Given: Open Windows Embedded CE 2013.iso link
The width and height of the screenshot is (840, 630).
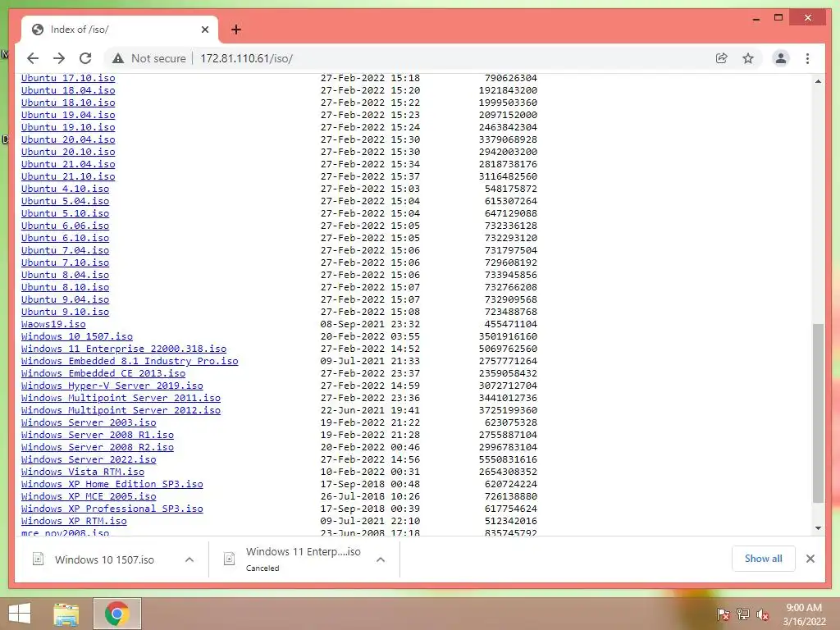Looking at the screenshot, I should pos(103,374).
